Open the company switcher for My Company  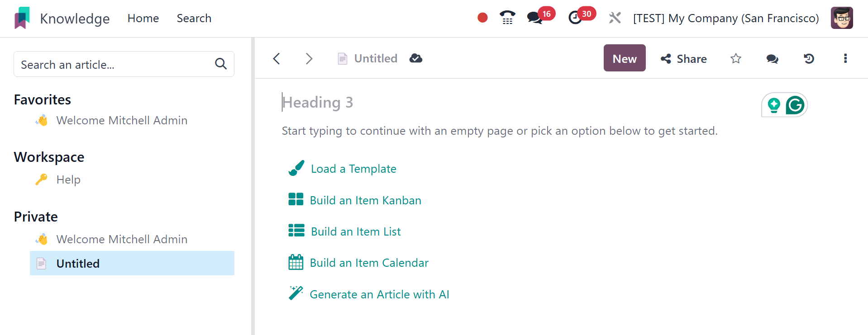coord(726,18)
